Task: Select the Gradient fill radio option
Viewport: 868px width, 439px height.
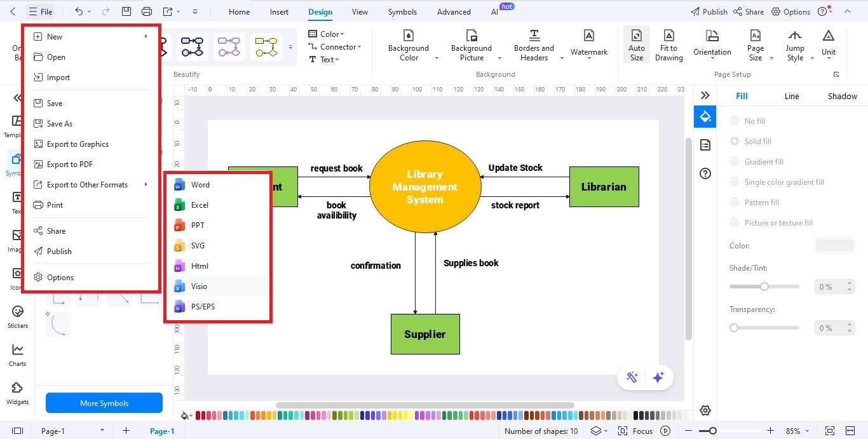Action: (735, 161)
